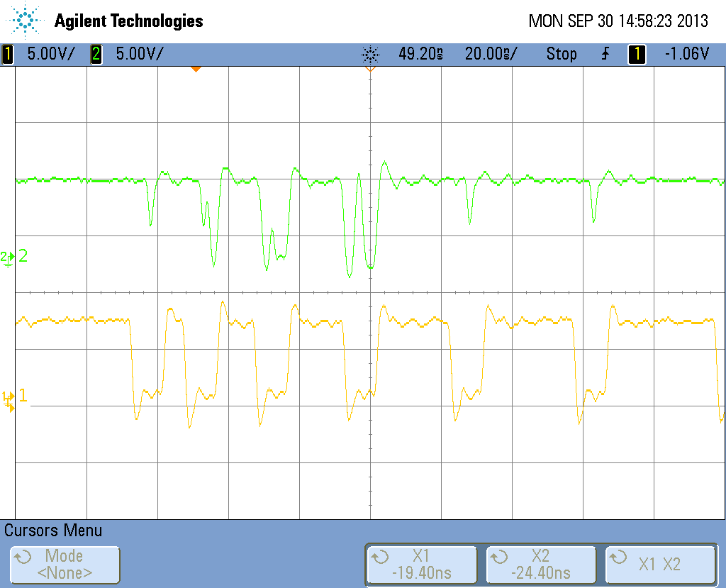
Task: Click the trigger source channel 1 box
Action: point(637,54)
